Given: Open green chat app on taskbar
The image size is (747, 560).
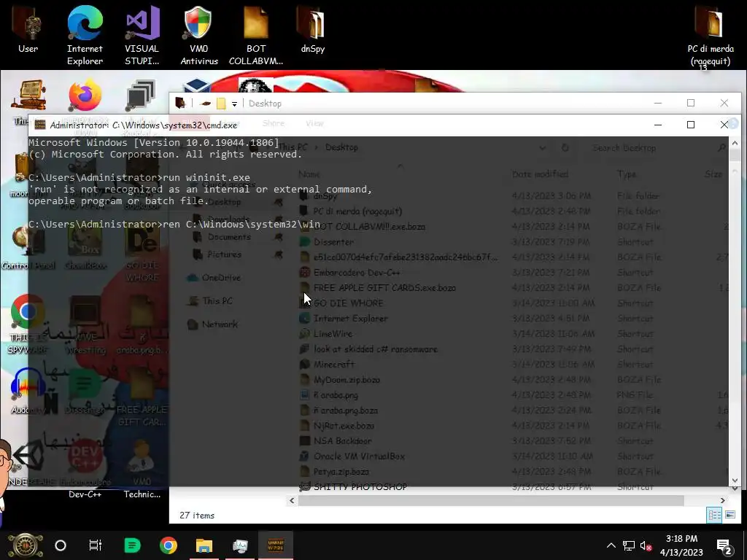Looking at the screenshot, I should click(x=132, y=545).
